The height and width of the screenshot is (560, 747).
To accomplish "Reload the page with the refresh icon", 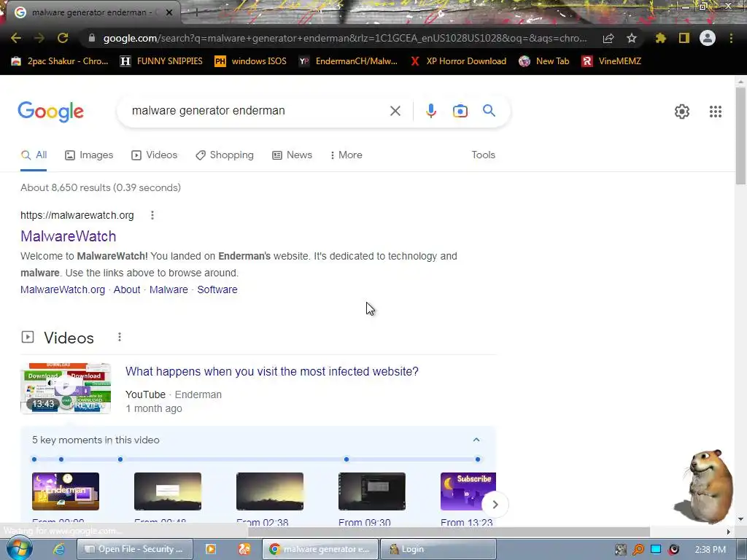I will (x=63, y=38).
